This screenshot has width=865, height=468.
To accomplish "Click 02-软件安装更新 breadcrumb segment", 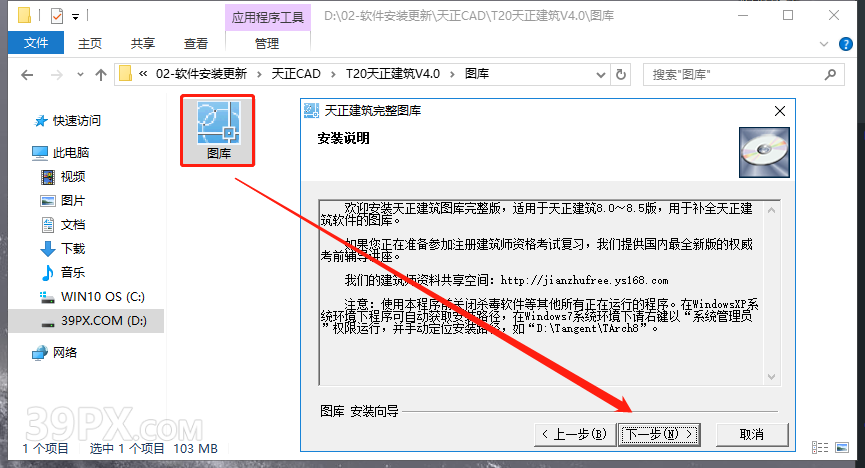I will pos(201,74).
